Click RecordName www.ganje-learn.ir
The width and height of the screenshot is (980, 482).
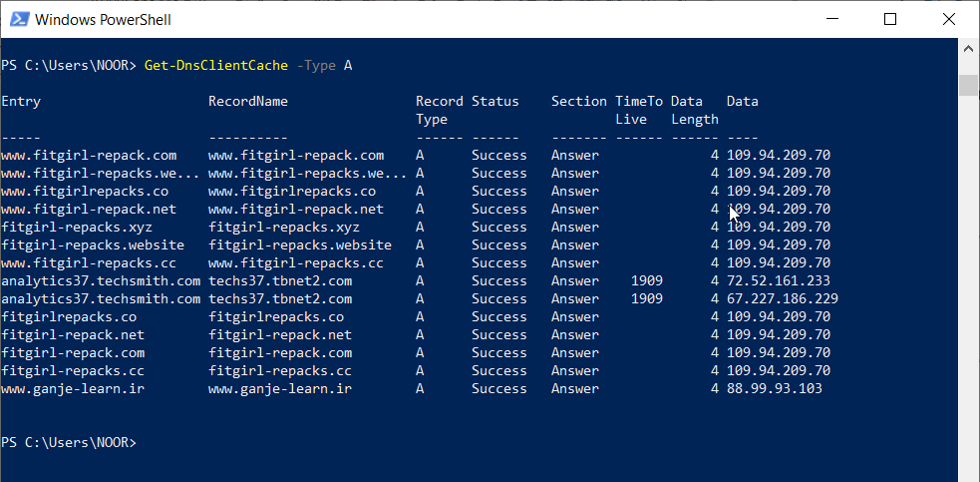[280, 389]
